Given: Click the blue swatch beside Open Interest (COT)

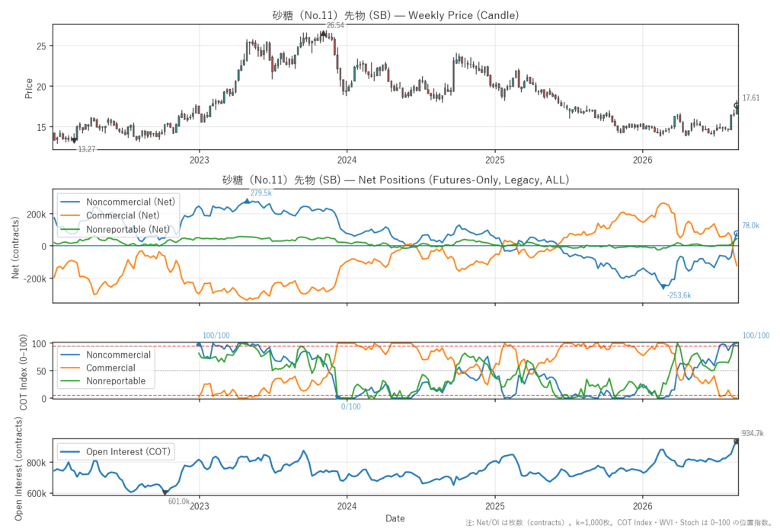Looking at the screenshot, I should tap(70, 451).
